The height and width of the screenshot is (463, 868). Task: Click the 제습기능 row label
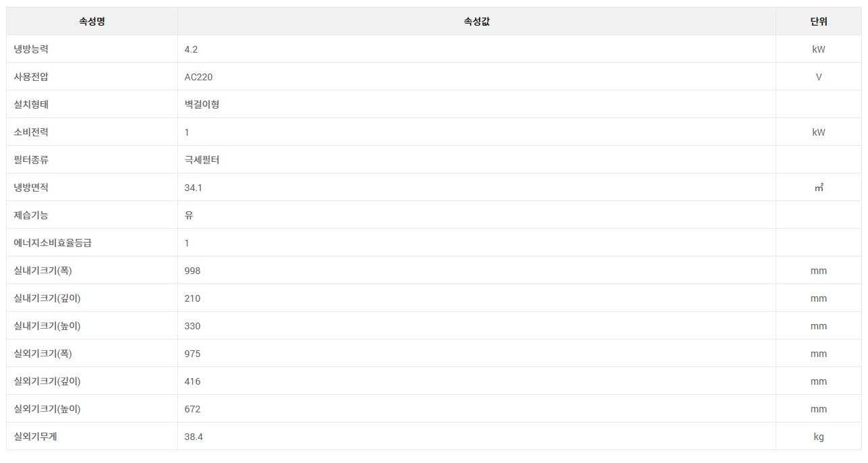31,215
